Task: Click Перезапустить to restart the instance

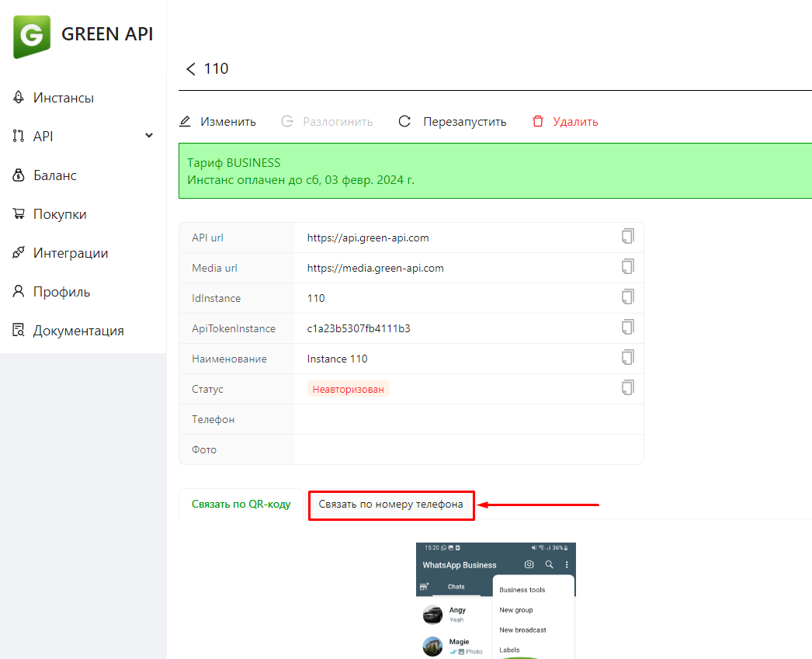Action: (453, 122)
